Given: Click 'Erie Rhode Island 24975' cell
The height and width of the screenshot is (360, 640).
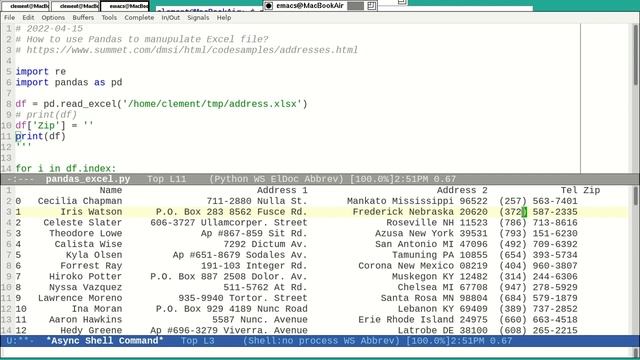Looking at the screenshot, I should [423, 320].
